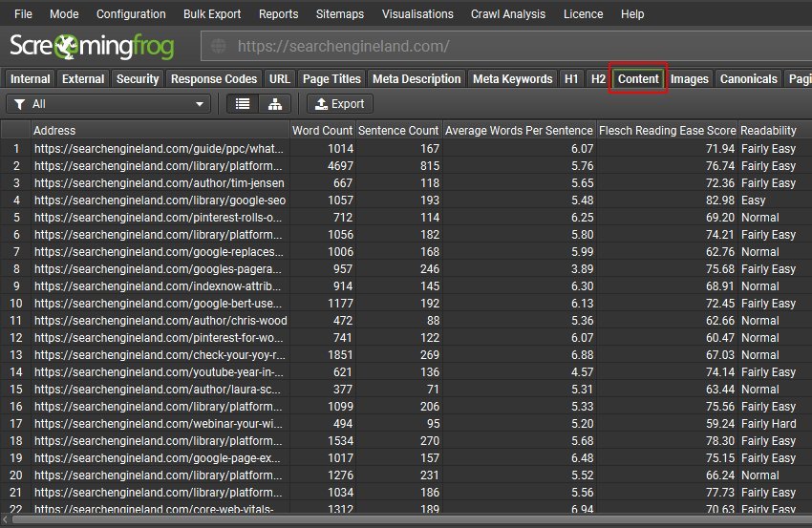Switch to the External tab
The width and height of the screenshot is (812, 528).
[x=83, y=78]
